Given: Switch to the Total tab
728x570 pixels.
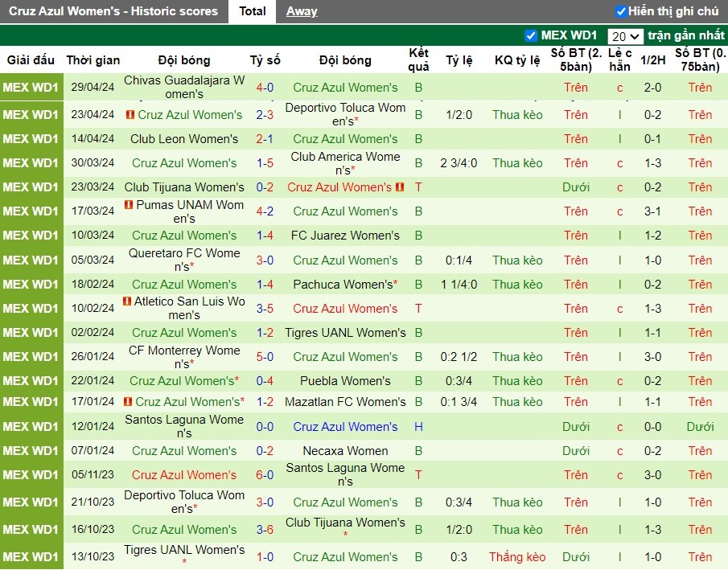Looking at the screenshot, I should coord(252,11).
